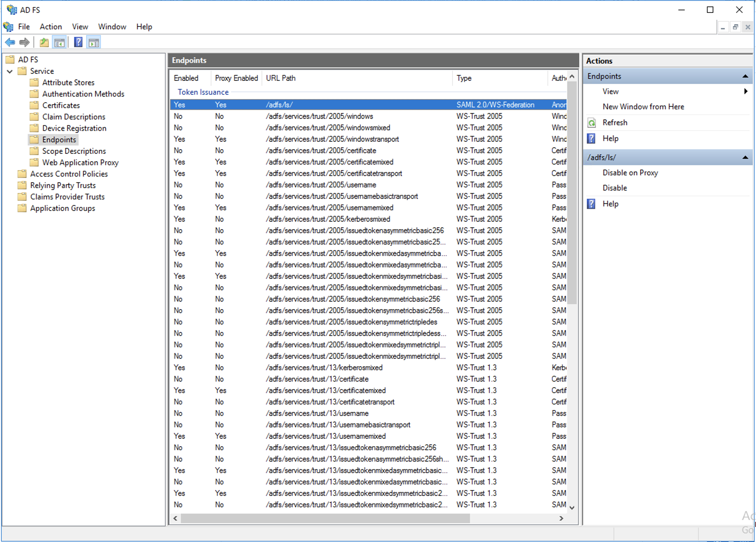Click the scroll down arrow of Endpoints list

572,508
